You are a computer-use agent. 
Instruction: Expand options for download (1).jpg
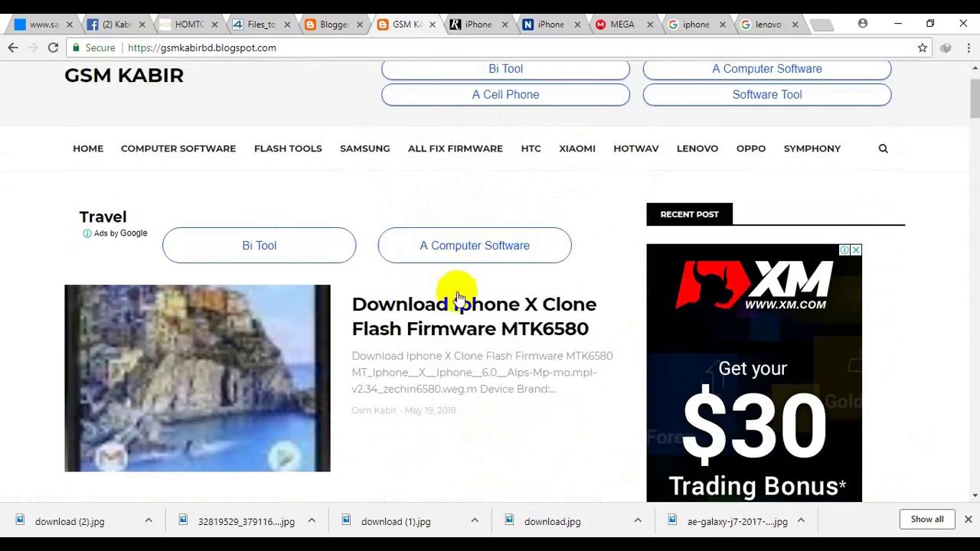tap(475, 521)
